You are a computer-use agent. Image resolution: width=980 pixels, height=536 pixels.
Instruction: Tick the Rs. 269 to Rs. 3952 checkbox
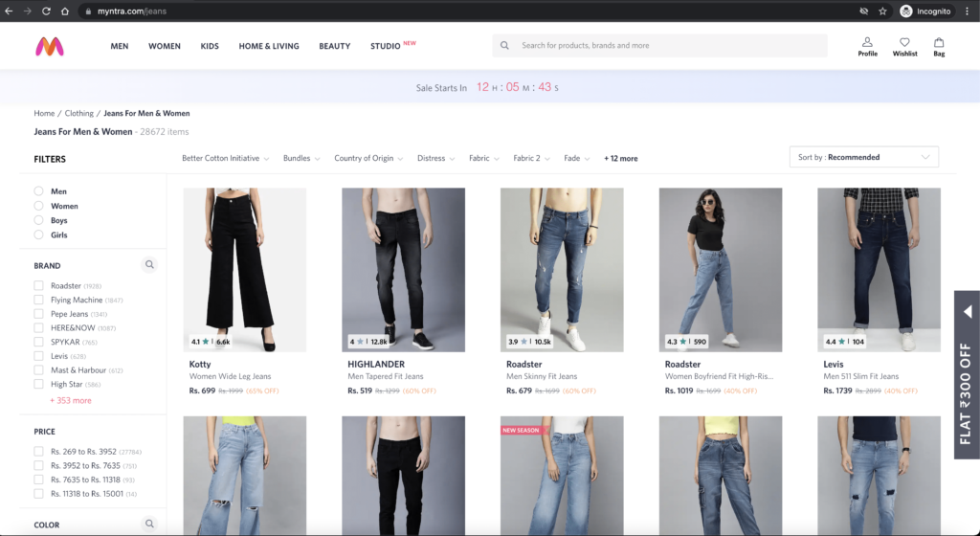coord(39,452)
